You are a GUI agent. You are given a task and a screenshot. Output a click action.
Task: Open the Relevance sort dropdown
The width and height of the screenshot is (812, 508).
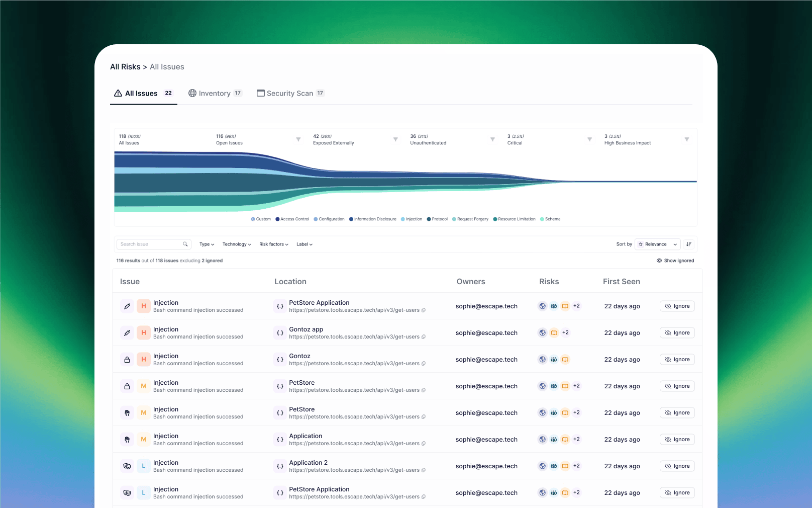658,244
